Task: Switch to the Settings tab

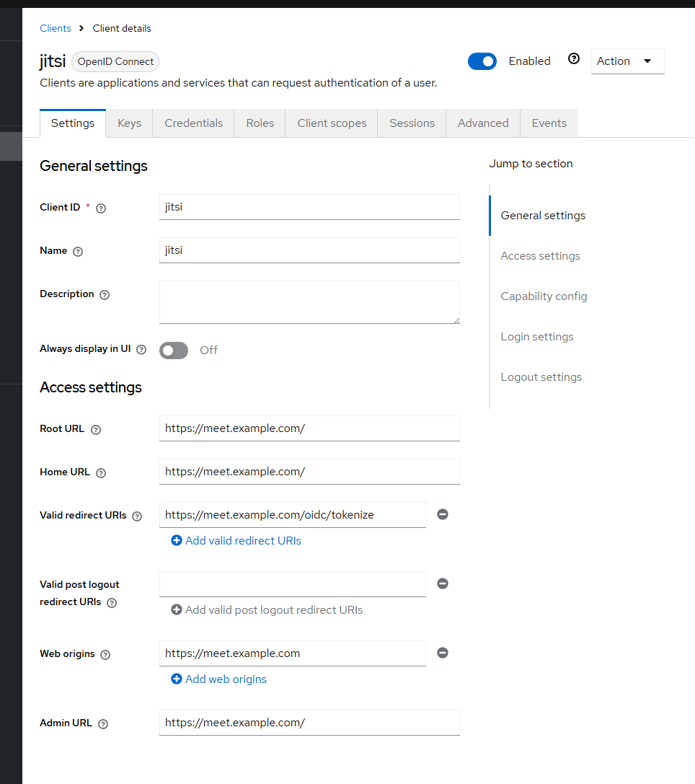Action: tap(73, 123)
